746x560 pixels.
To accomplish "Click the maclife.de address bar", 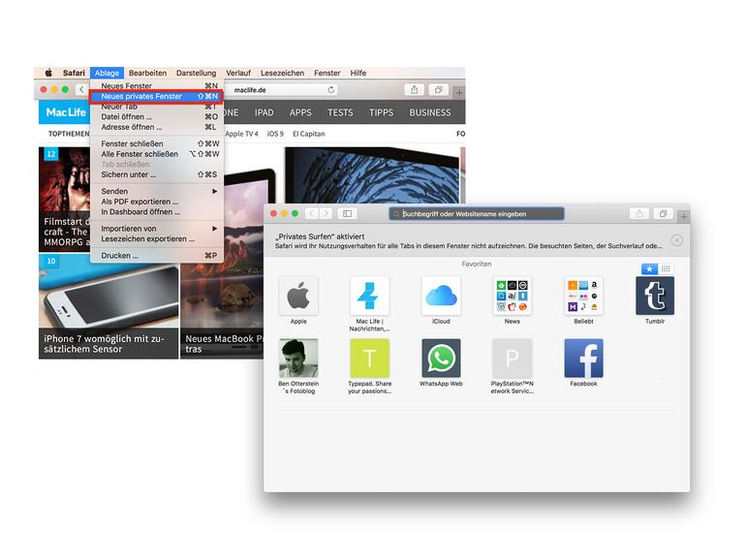I will click(x=281, y=89).
